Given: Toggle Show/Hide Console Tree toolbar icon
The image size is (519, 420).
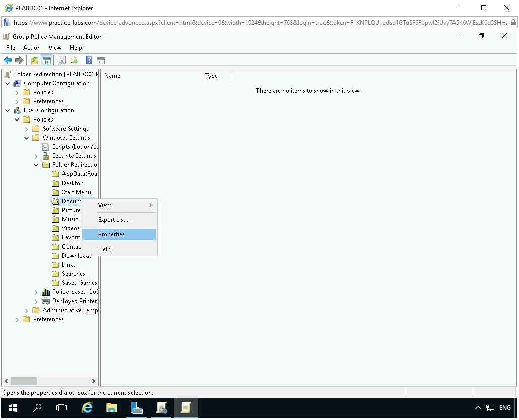Looking at the screenshot, I should pos(47,61).
